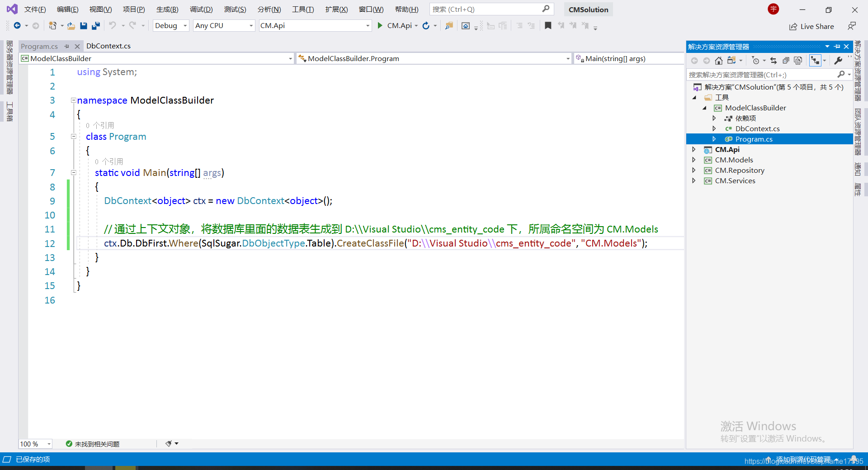Click Sync with Active Document icon
868x470 pixels.
774,60
